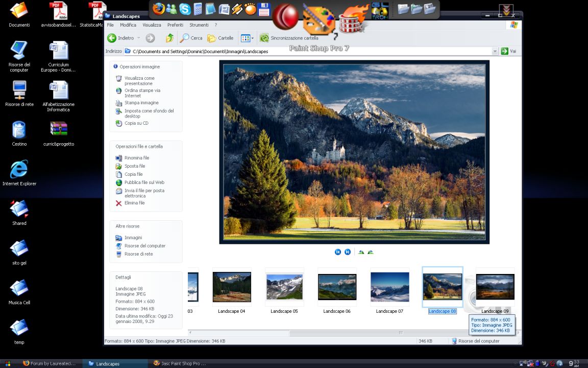Toggle the Cartelle folders pane
The width and height of the screenshot is (588, 368).
click(x=220, y=38)
